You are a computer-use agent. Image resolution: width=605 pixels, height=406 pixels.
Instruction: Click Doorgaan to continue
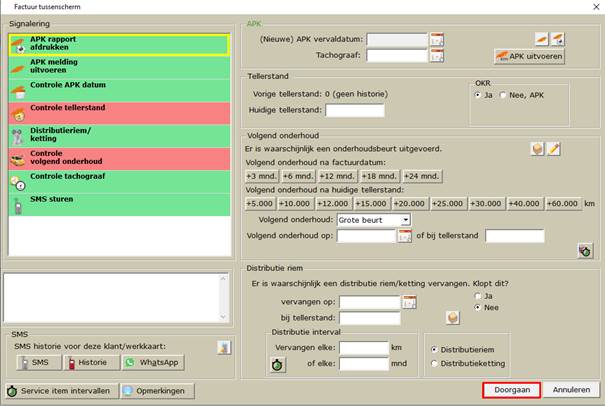[x=512, y=390]
